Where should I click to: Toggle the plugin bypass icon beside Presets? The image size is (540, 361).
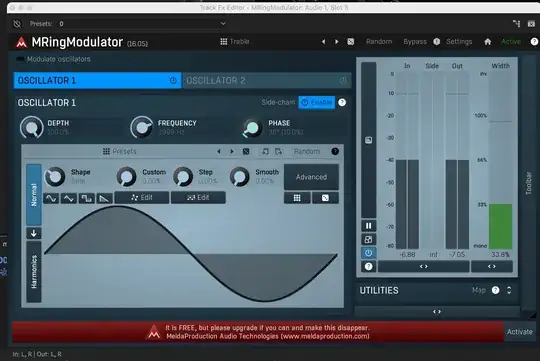pyautogui.click(x=17, y=24)
